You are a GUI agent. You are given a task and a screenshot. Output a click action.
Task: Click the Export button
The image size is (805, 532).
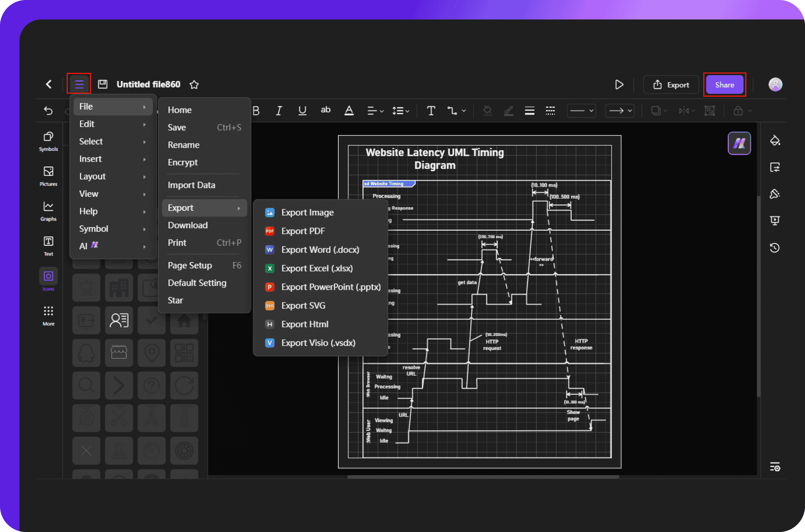tap(672, 84)
